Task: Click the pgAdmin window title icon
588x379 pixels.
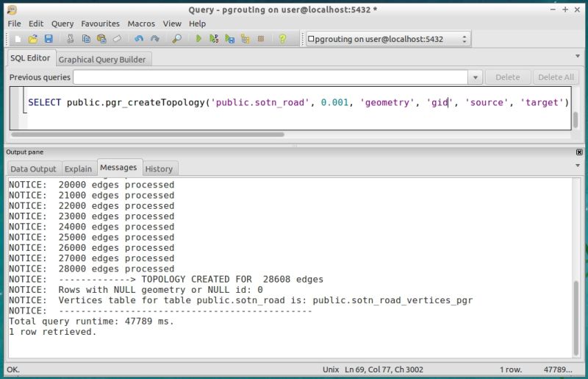Action: (12, 10)
